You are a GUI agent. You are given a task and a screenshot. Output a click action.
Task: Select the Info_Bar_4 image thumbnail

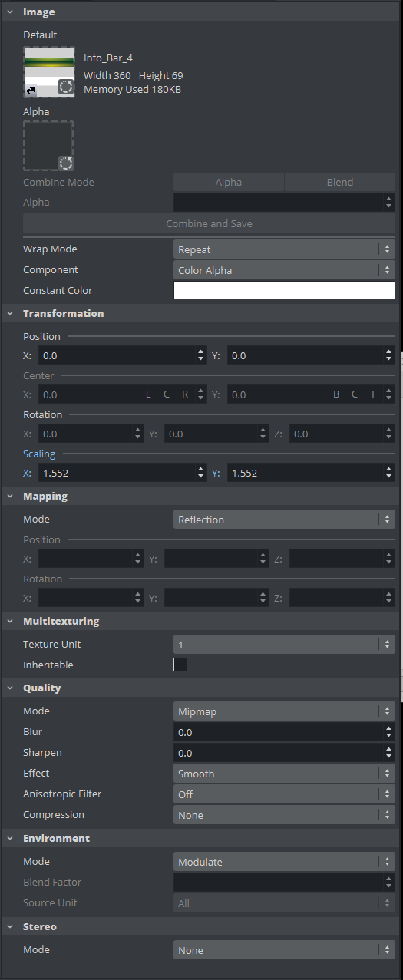pos(49,71)
